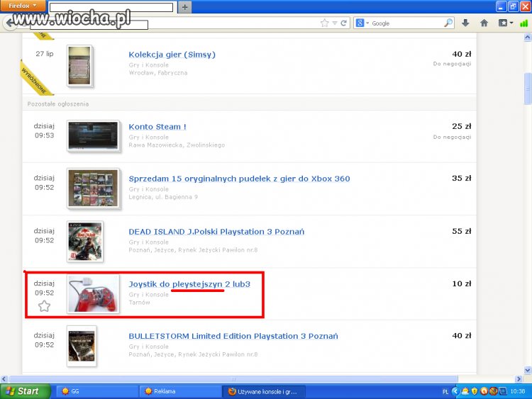This screenshot has height=399, width=532.
Task: Click the crossed-out red circle tray icon
Action: tap(493, 391)
